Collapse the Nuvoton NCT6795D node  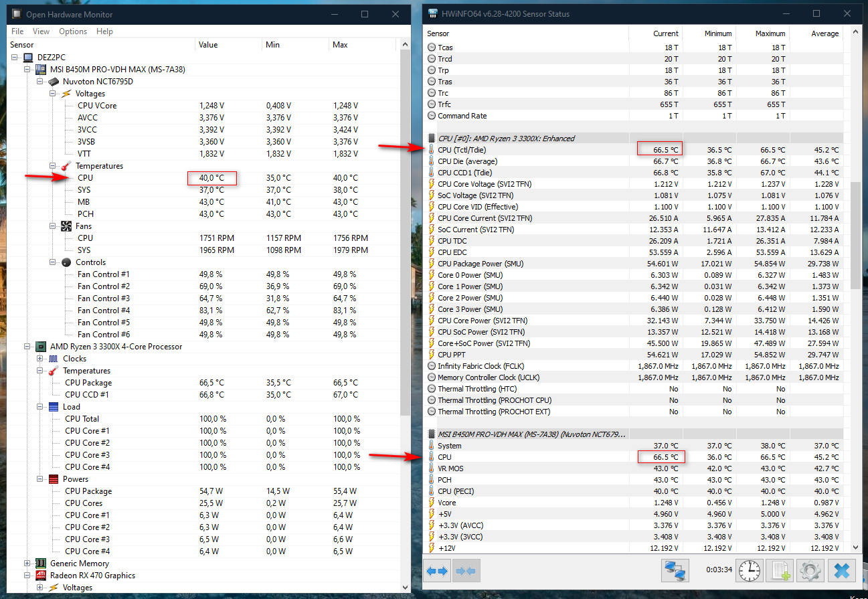pos(40,82)
